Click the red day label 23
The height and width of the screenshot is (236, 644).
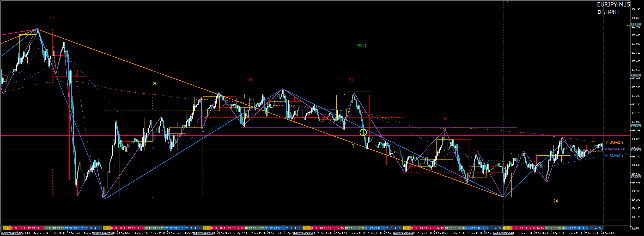pos(446,119)
